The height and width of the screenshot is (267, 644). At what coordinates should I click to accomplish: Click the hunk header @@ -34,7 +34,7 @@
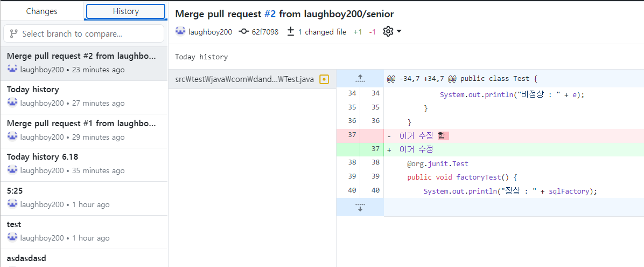[462, 79]
